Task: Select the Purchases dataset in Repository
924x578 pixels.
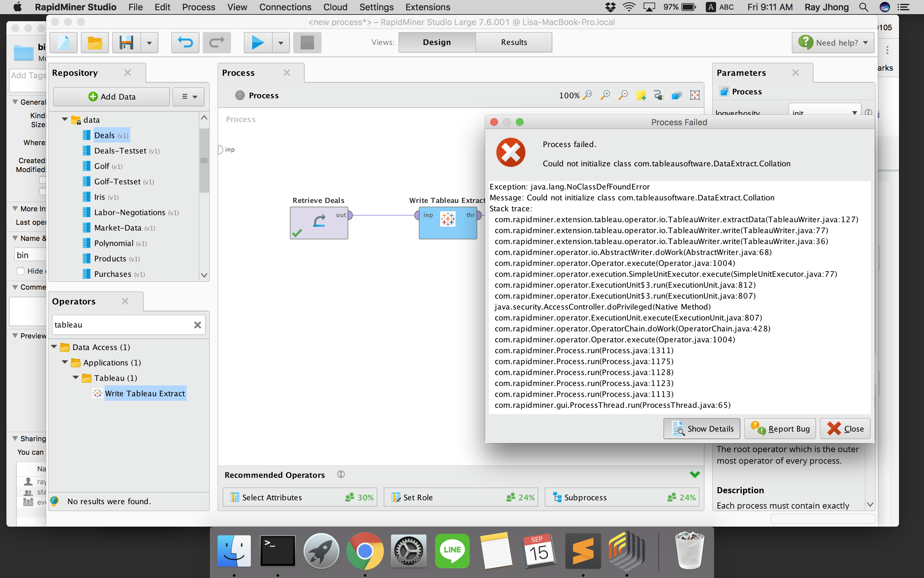Action: click(119, 274)
